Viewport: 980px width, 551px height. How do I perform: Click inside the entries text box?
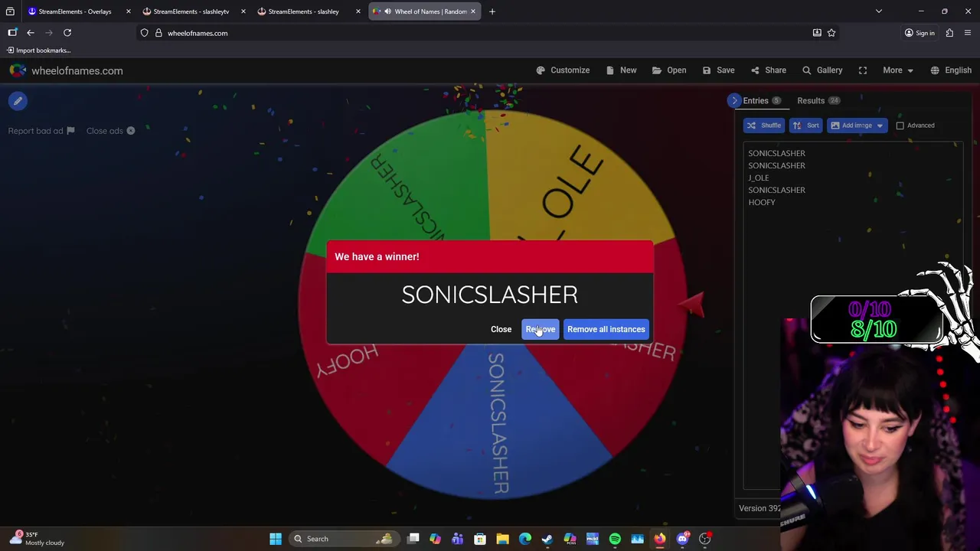[x=853, y=315]
